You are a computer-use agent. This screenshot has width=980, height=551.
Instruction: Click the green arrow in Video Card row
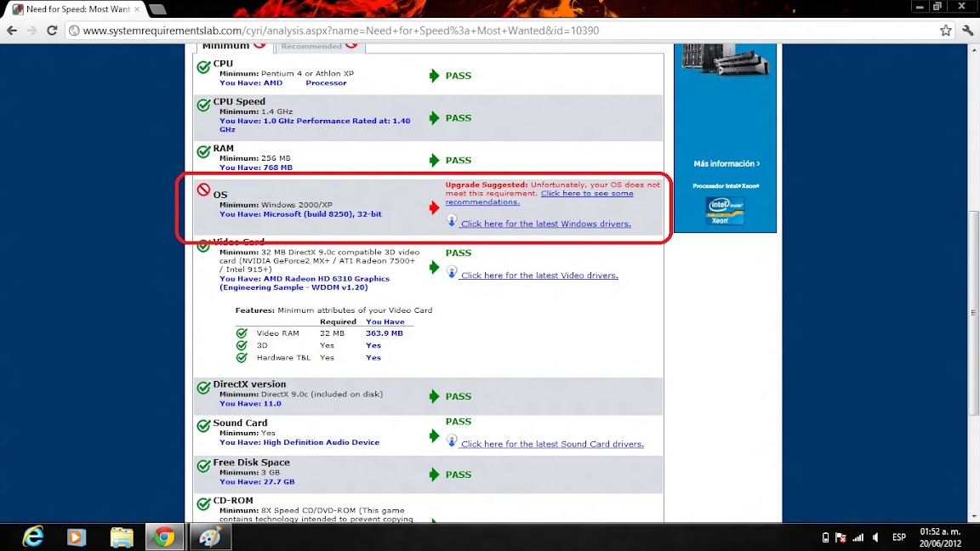tap(435, 267)
